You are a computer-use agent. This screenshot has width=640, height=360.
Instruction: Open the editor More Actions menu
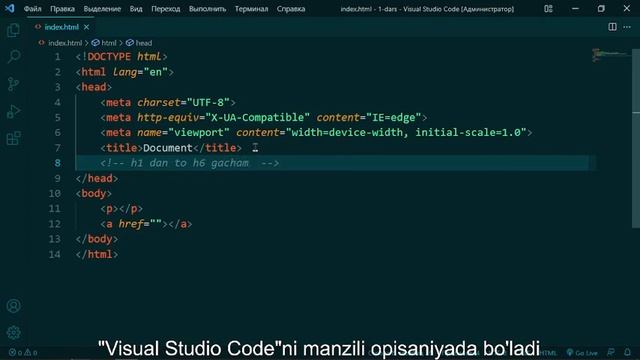[x=627, y=27]
